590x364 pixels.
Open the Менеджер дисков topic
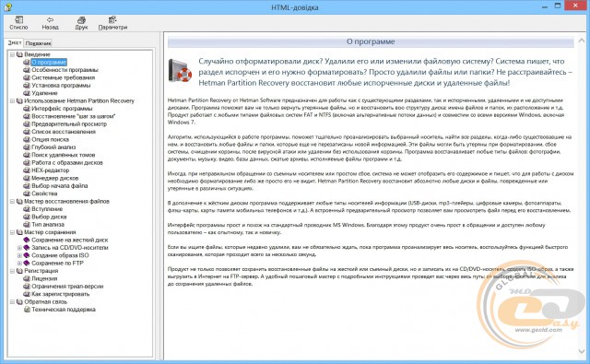[55, 178]
